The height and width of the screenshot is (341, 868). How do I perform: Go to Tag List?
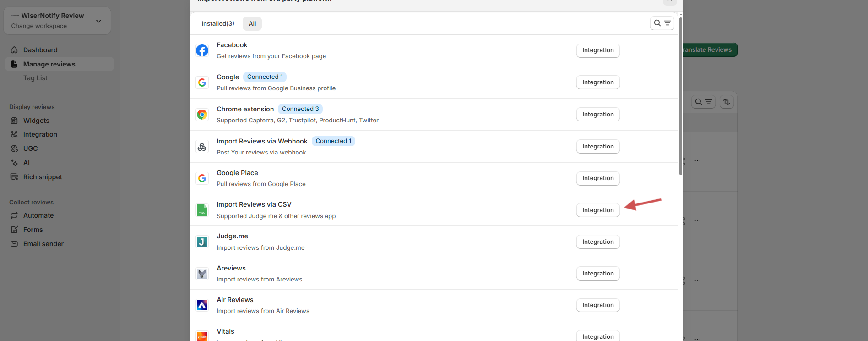[35, 78]
